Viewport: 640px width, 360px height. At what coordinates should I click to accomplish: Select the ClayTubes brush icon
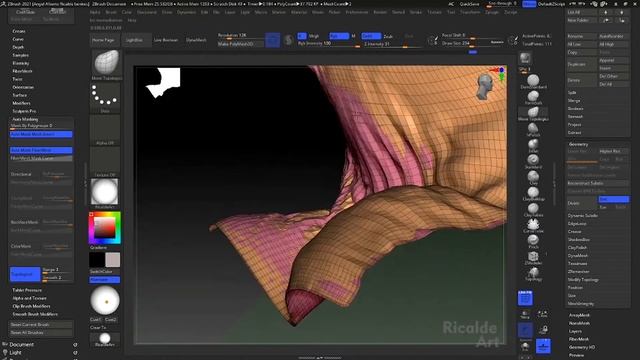click(x=533, y=209)
